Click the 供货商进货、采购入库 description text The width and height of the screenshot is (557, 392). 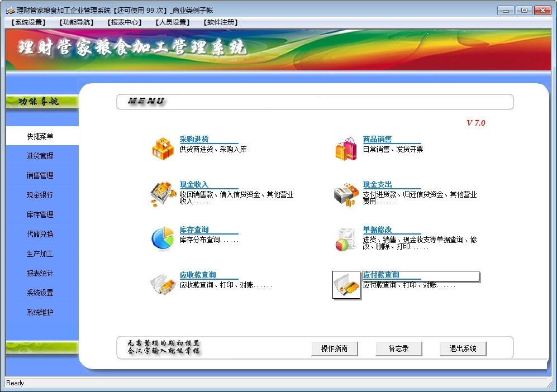(x=213, y=149)
